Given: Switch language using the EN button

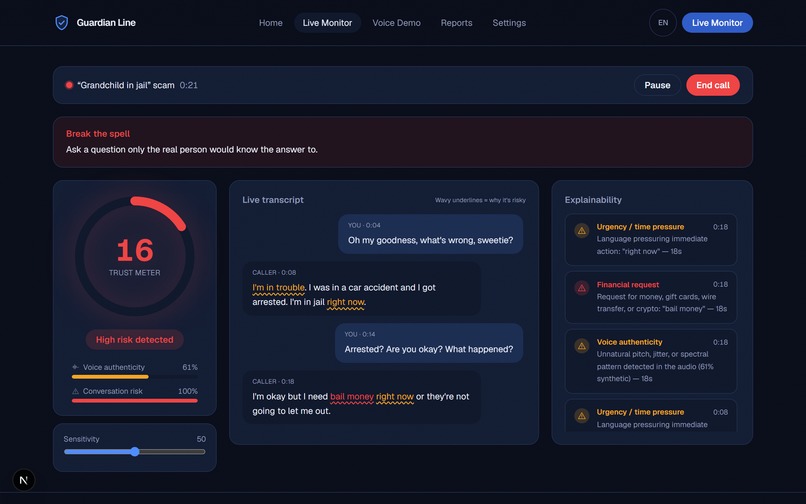Looking at the screenshot, I should point(663,23).
